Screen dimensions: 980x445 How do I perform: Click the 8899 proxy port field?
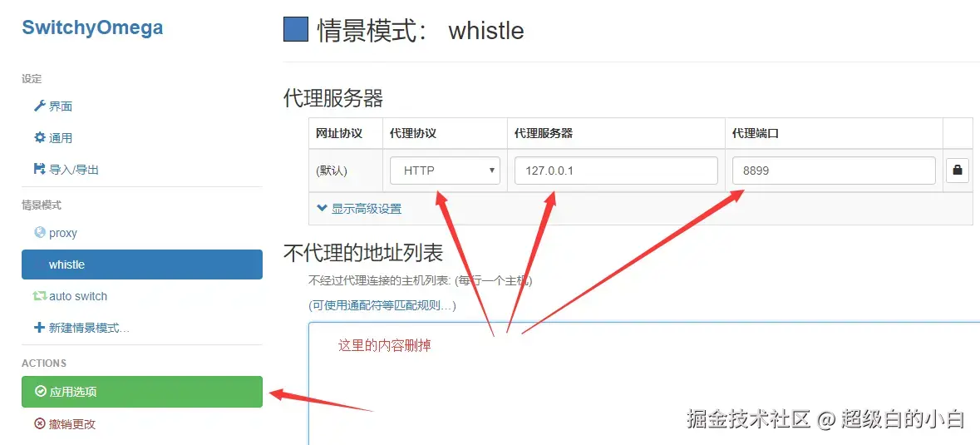pyautogui.click(x=834, y=170)
